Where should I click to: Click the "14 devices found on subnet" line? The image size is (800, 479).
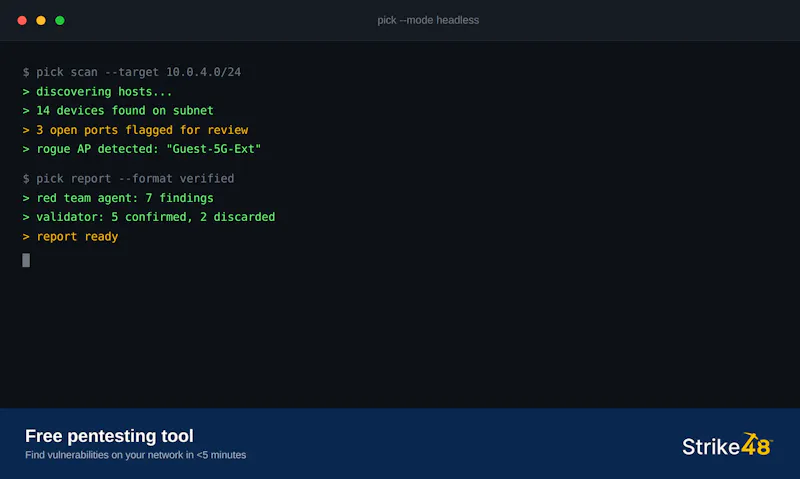point(118,111)
